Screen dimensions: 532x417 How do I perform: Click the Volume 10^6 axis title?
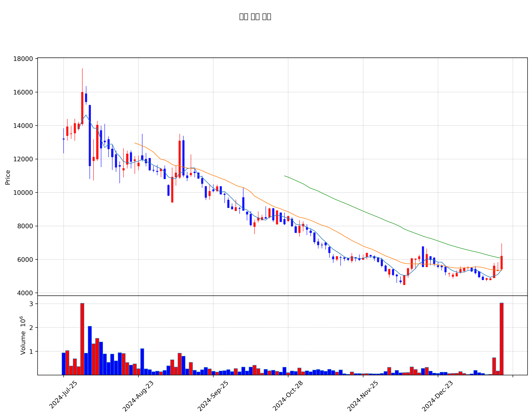coord(23,335)
